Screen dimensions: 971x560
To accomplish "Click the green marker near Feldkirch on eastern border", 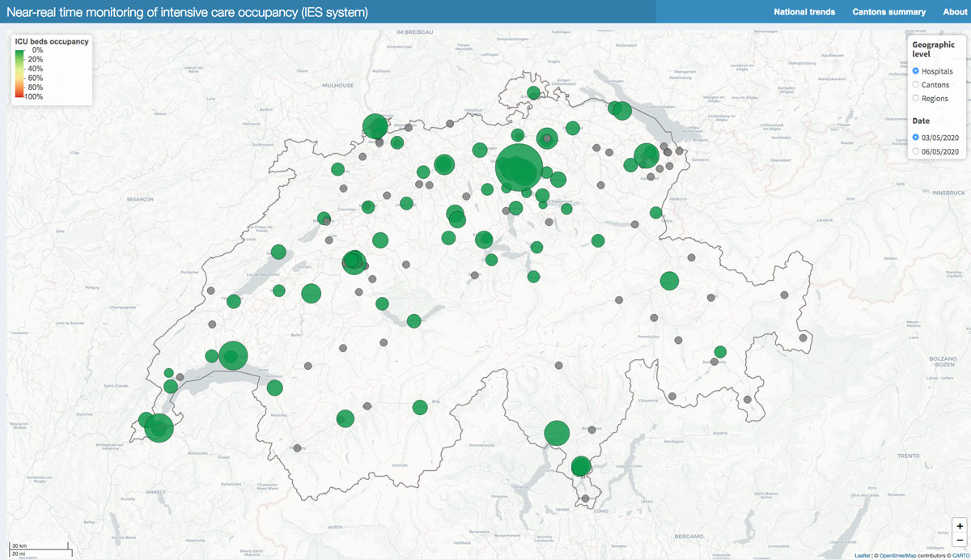I will (655, 213).
